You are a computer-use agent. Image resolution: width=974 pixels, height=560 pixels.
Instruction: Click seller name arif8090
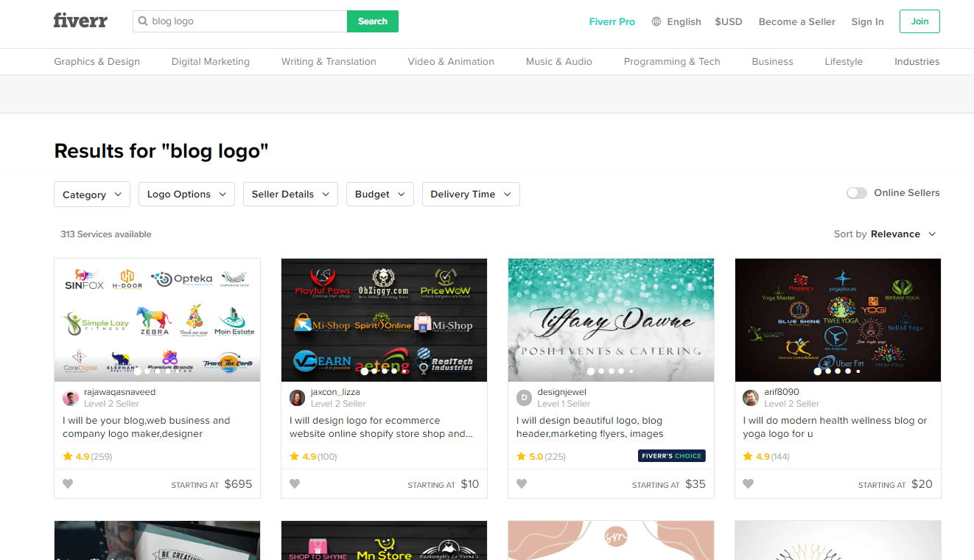782,392
